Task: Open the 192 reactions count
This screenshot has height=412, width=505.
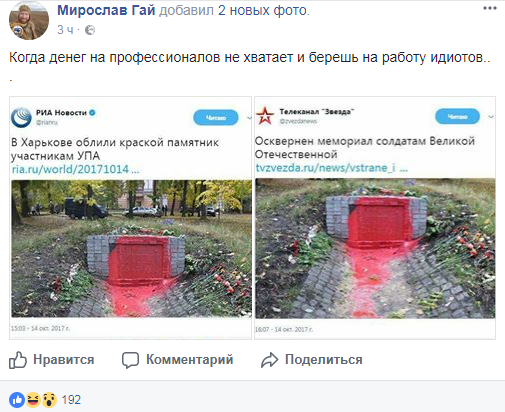Action: point(71,400)
